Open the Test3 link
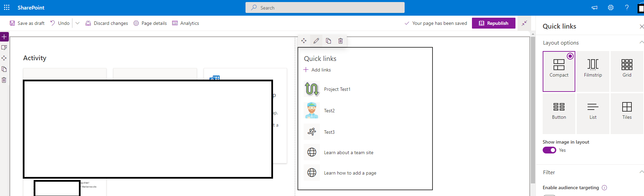 pos(329,132)
